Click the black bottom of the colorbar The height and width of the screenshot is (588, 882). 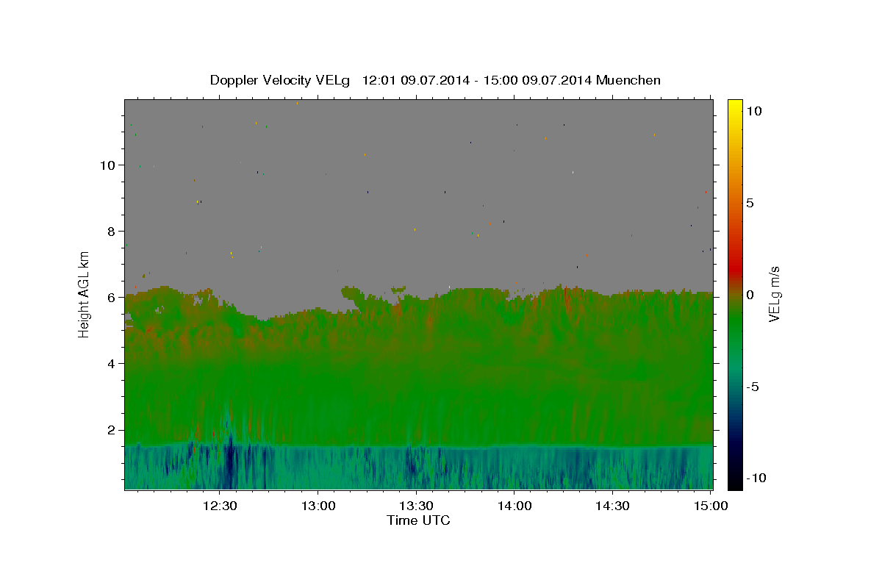coord(734,483)
